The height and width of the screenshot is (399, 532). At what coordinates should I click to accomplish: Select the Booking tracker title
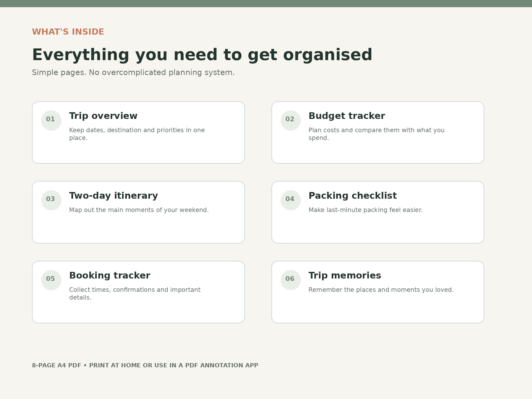110,276
